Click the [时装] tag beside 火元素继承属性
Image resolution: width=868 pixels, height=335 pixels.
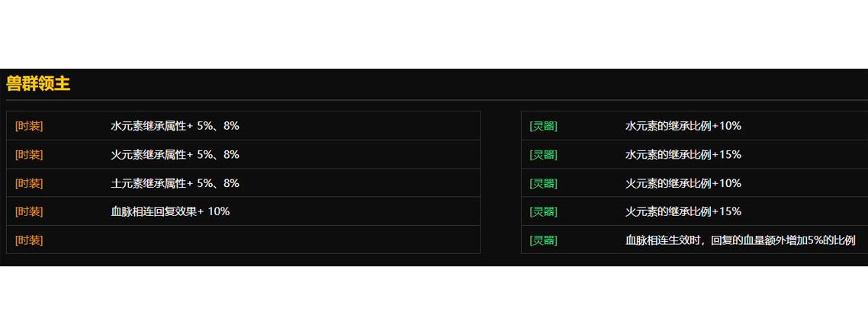click(x=29, y=155)
